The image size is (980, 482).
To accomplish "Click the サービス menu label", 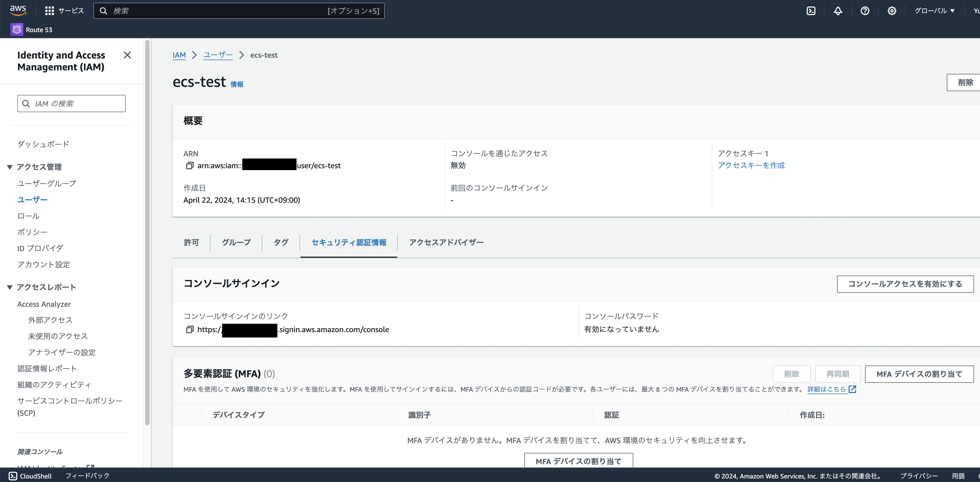I will pos(71,11).
